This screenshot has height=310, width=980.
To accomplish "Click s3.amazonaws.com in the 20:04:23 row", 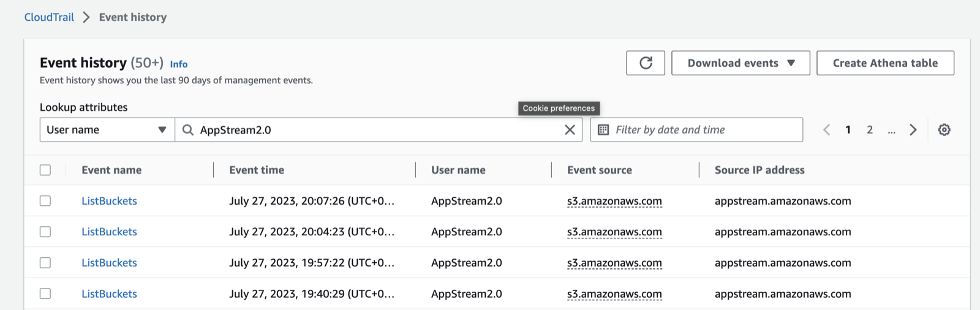I will tap(614, 232).
